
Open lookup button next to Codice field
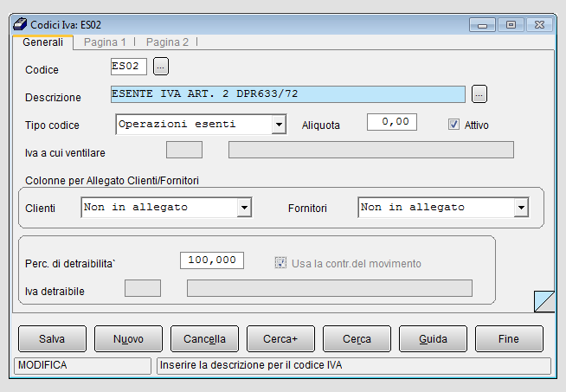click(161, 67)
